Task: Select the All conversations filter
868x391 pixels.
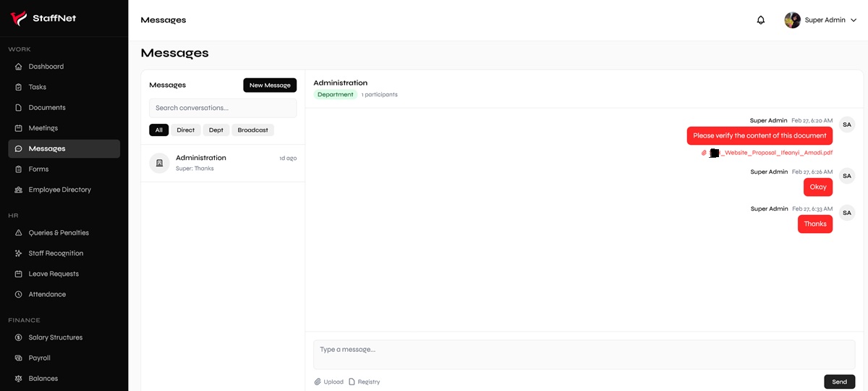Action: click(x=158, y=130)
